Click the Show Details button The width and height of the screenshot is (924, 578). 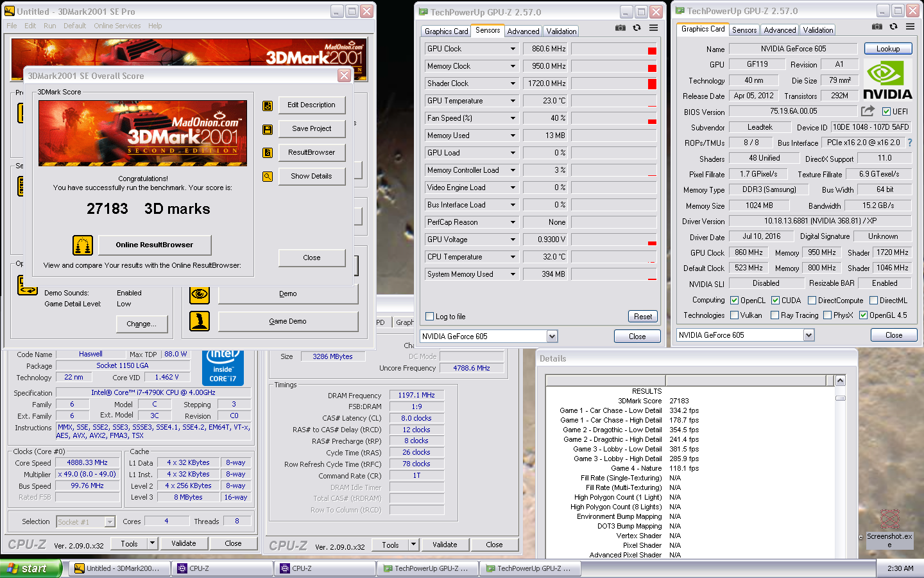[x=312, y=177]
